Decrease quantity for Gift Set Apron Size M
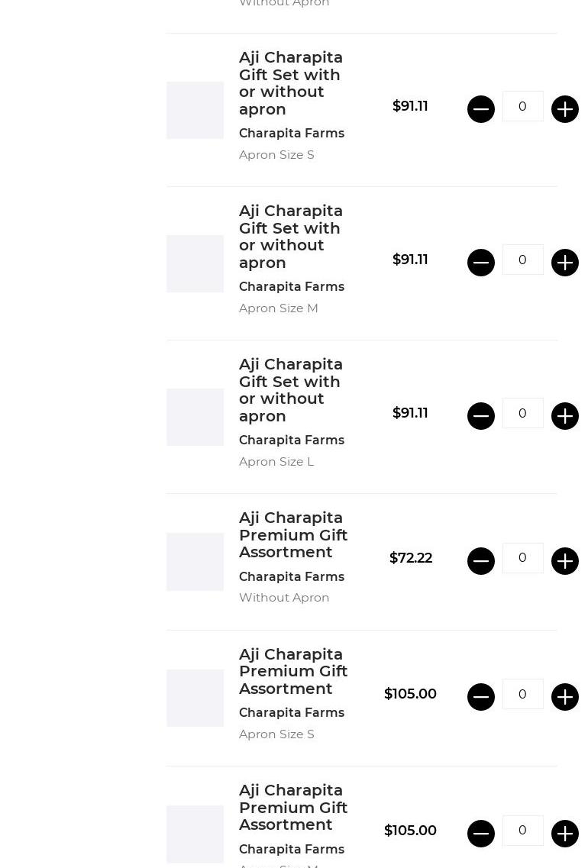 (x=481, y=263)
